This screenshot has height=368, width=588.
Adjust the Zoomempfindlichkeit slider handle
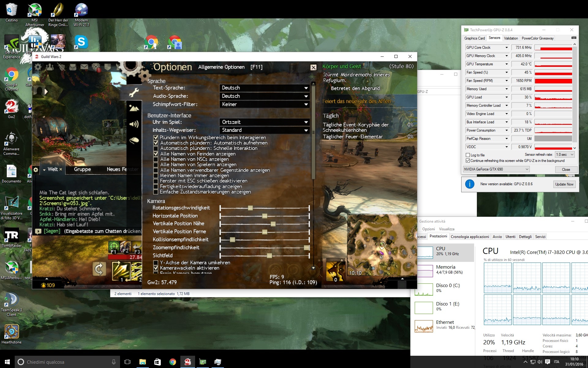[306, 247]
